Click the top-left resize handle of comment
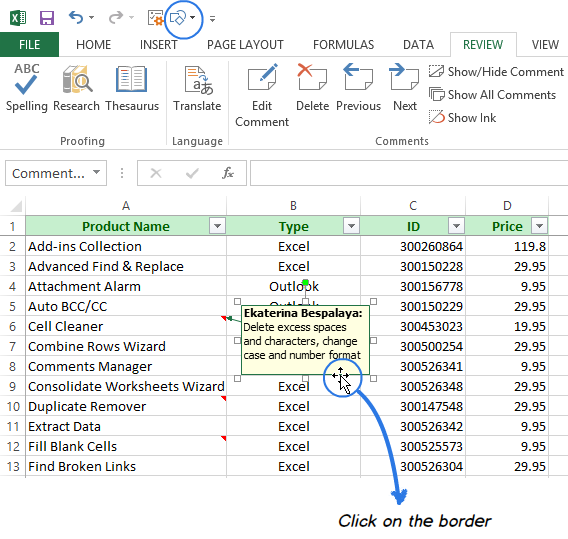568x539 pixels. click(x=238, y=301)
